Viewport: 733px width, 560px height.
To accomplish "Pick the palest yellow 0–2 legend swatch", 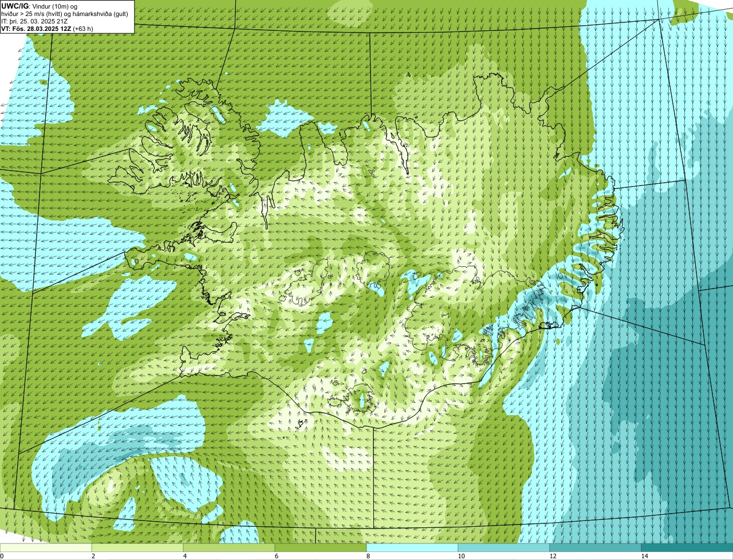I will pyautogui.click(x=46, y=547).
